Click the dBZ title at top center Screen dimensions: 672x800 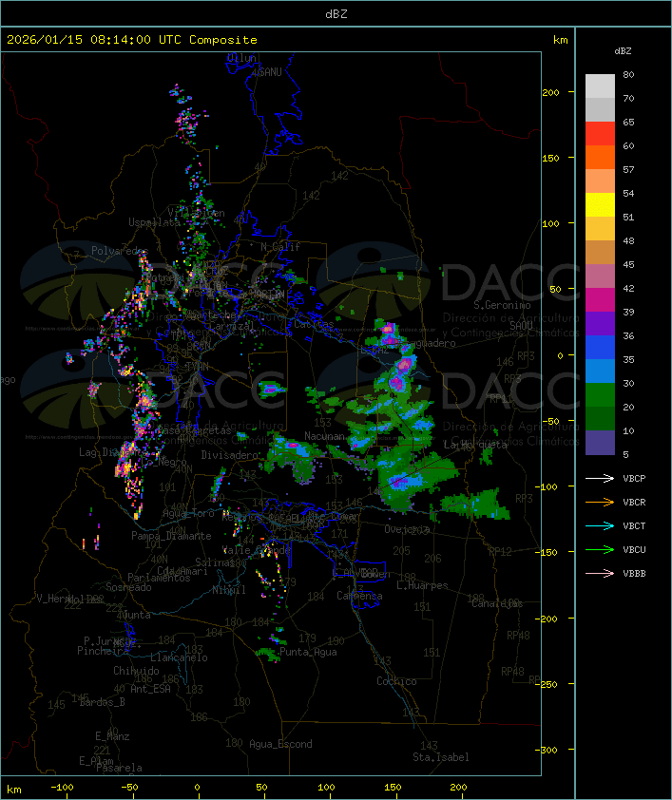point(336,14)
